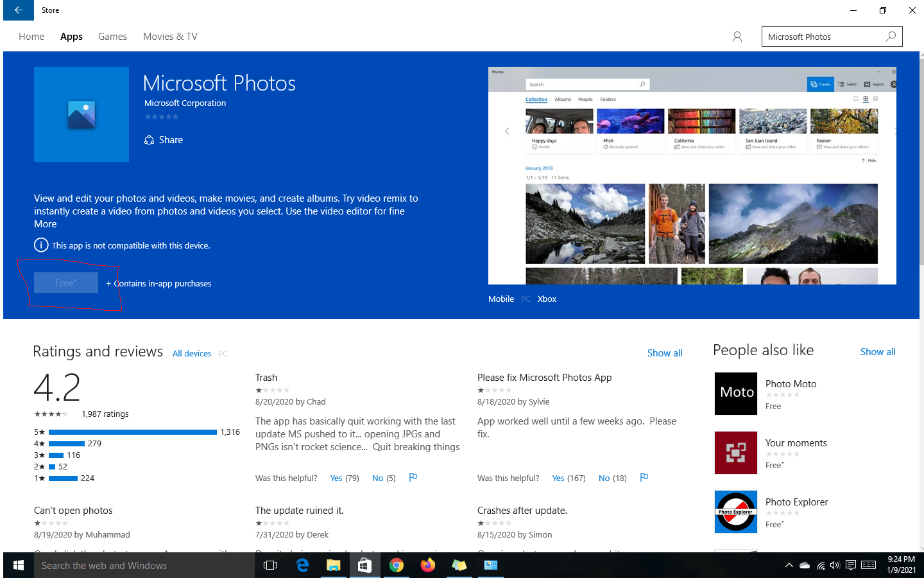Image resolution: width=924 pixels, height=578 pixels.
Task: Filter reviews by All devices
Action: pyautogui.click(x=192, y=353)
